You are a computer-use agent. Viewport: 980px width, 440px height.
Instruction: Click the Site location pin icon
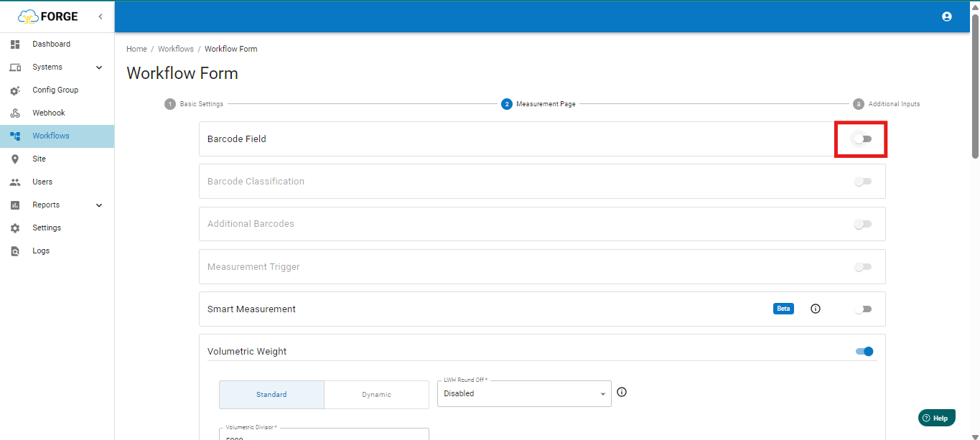(15, 159)
